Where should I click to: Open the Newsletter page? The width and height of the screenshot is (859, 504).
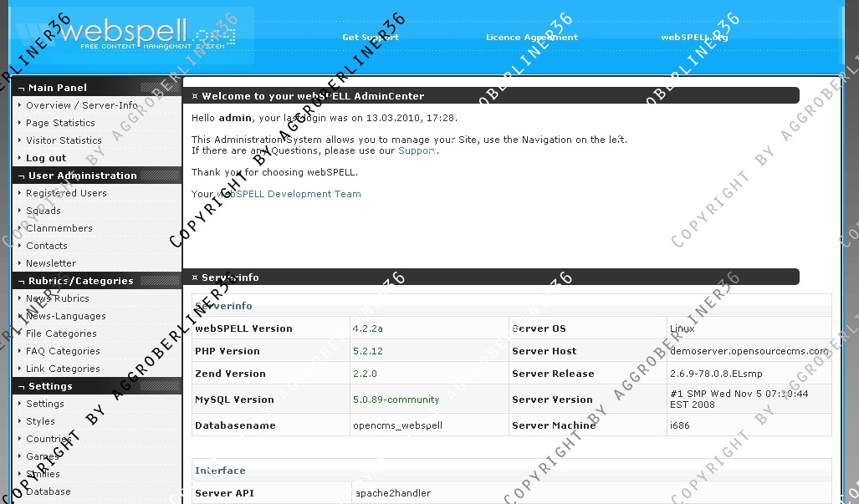tap(51, 263)
